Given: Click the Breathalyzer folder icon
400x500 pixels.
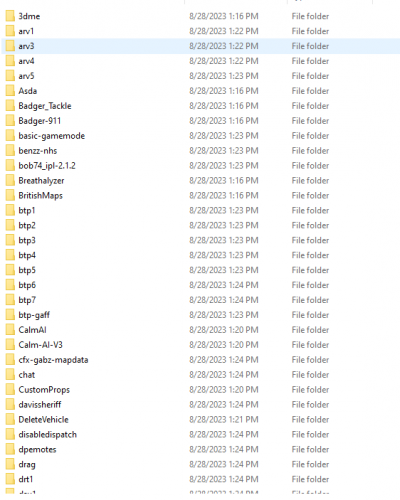Looking at the screenshot, I should point(10,180).
